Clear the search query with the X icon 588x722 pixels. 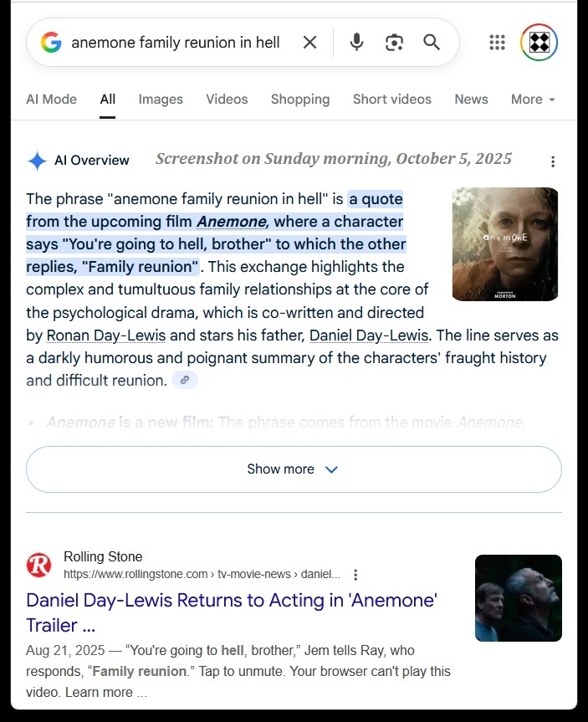click(x=309, y=43)
